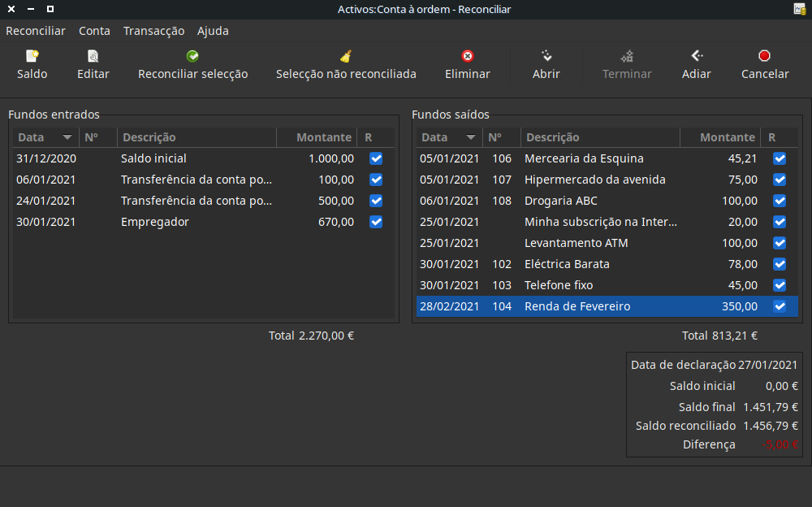Delete transaction with the Eliminar icon
Image resolution: width=812 pixels, height=507 pixels.
coord(467,57)
